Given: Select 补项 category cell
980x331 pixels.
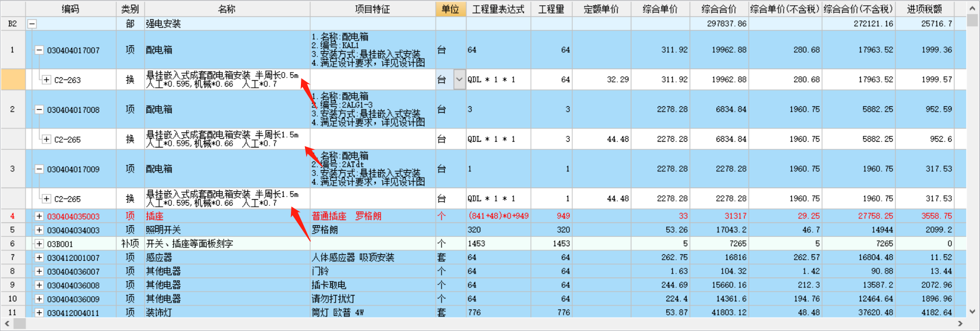Looking at the screenshot, I should 130,244.
